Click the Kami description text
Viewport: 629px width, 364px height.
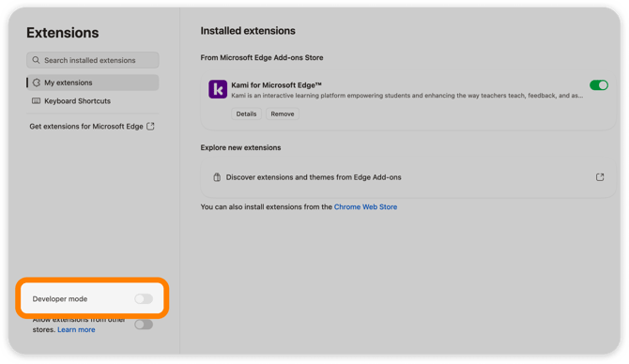pyautogui.click(x=407, y=96)
